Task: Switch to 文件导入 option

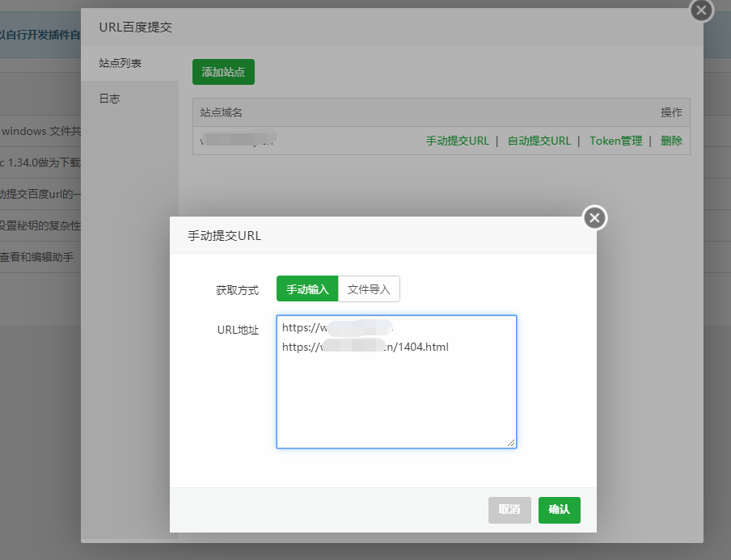Action: pyautogui.click(x=369, y=288)
